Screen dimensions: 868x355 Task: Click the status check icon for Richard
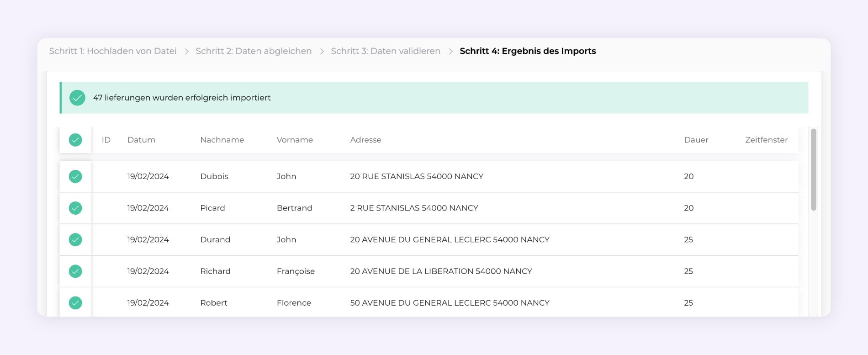(75, 271)
